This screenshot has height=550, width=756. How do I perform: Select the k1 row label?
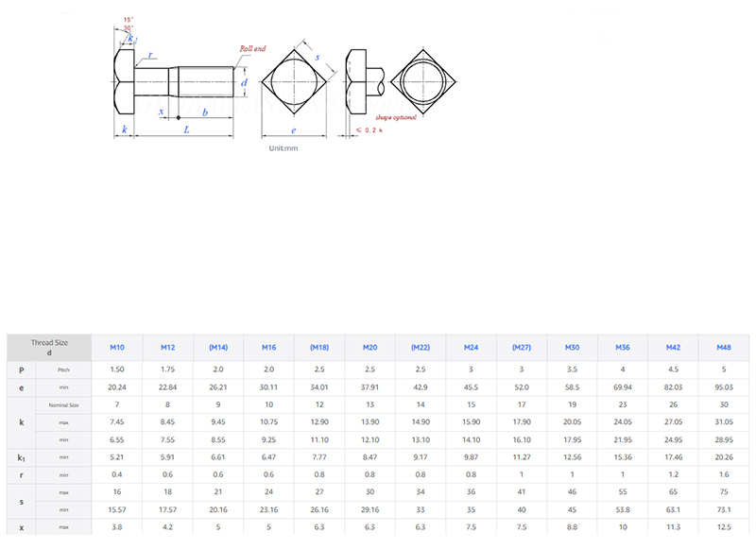coord(22,457)
